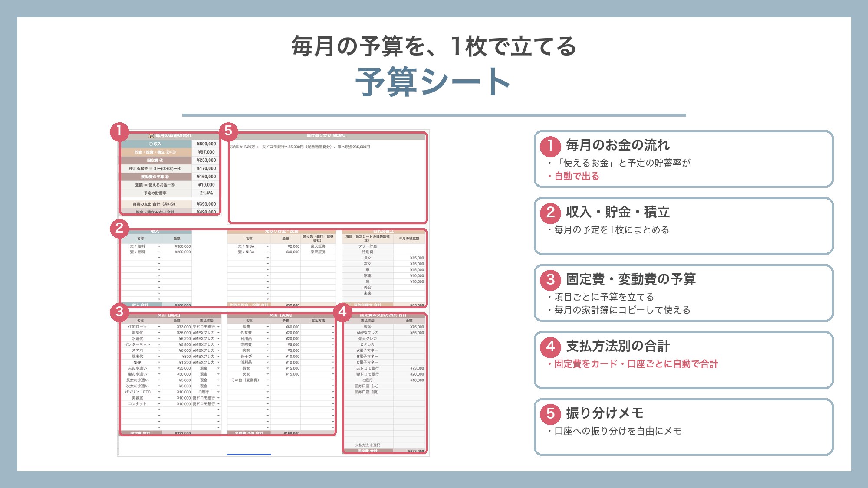Select the A電子マネー payment method row
Screen dimensions: 868x488
click(368, 350)
